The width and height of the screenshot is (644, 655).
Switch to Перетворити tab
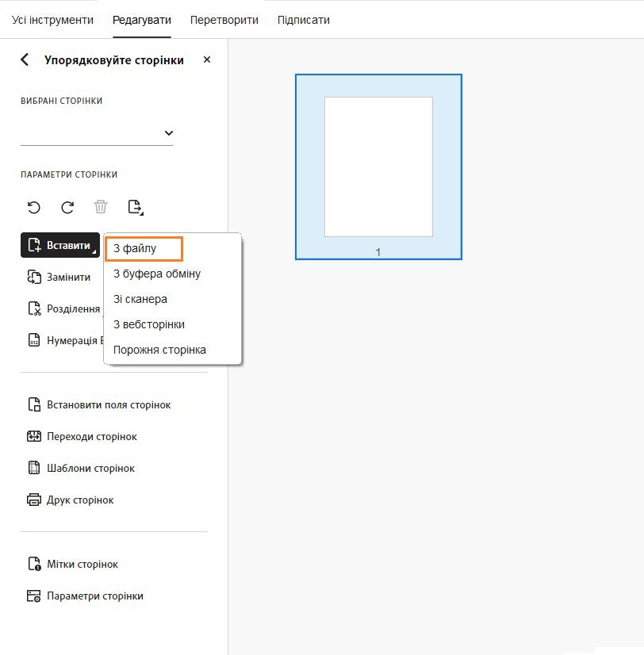[x=224, y=20]
